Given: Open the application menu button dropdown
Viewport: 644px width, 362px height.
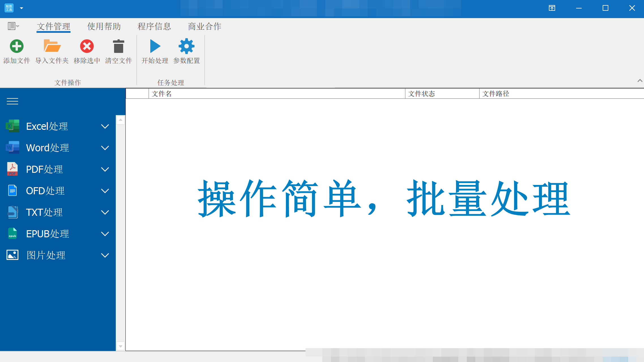Looking at the screenshot, I should (x=13, y=26).
